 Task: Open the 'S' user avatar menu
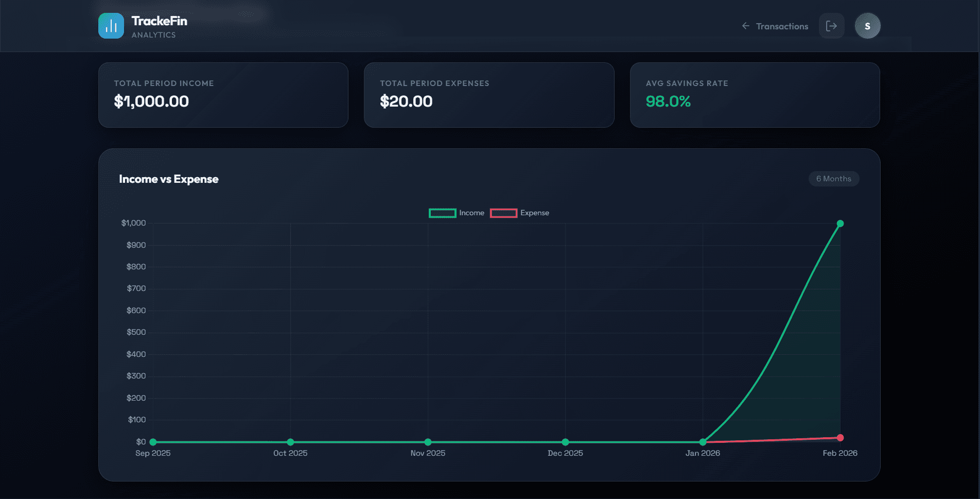coord(867,25)
